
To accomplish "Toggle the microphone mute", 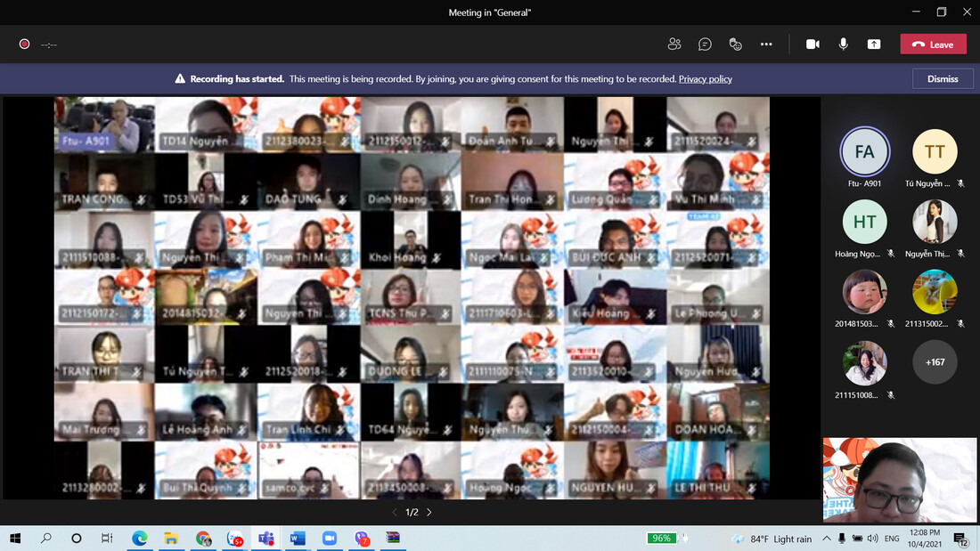I will pyautogui.click(x=843, y=45).
